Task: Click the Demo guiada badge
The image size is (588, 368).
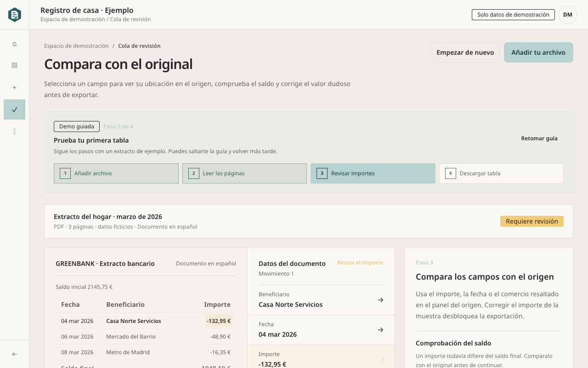Action: [x=77, y=126]
